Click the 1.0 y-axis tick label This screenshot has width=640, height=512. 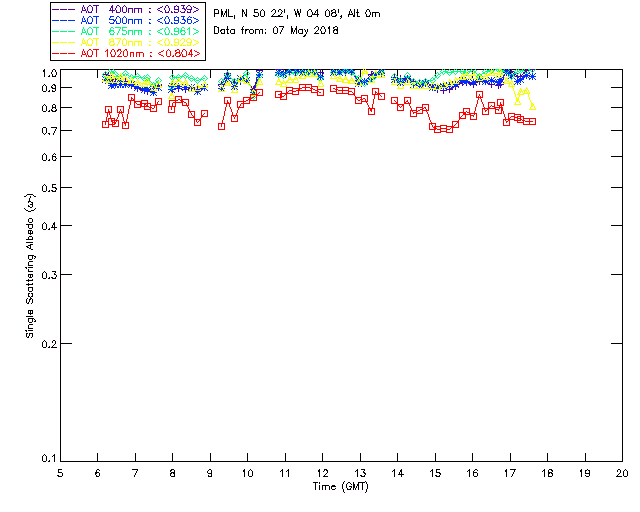click(49, 73)
